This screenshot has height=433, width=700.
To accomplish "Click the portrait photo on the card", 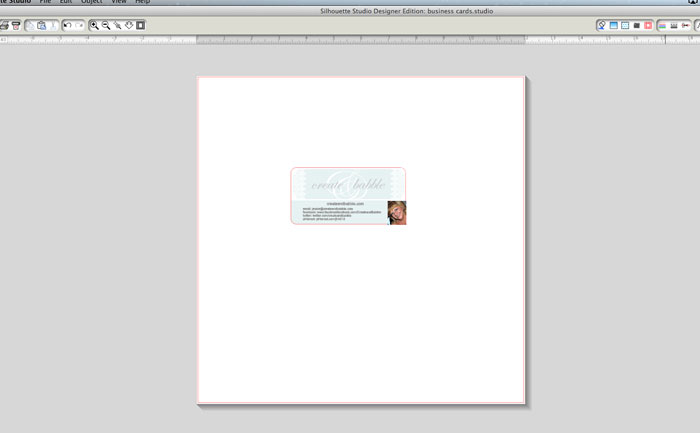I will (x=396, y=212).
